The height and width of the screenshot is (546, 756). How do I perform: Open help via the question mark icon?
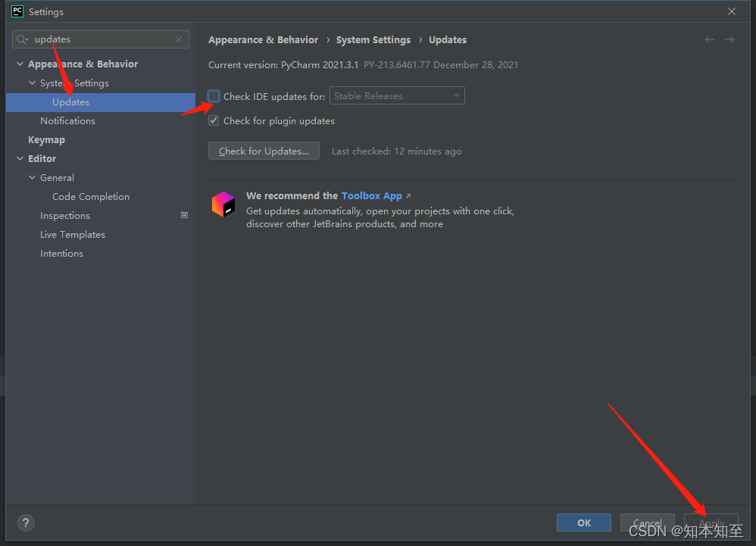tap(26, 523)
